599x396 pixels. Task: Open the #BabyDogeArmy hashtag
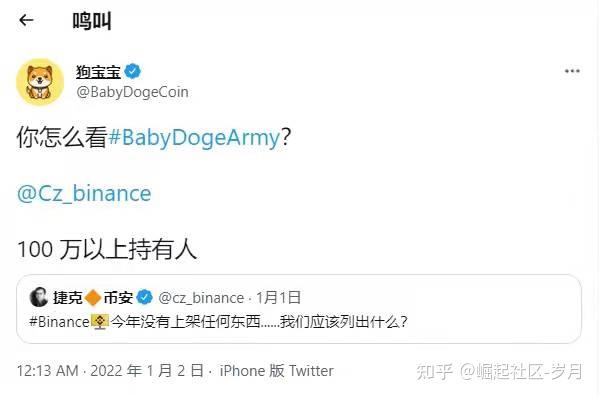(x=194, y=137)
